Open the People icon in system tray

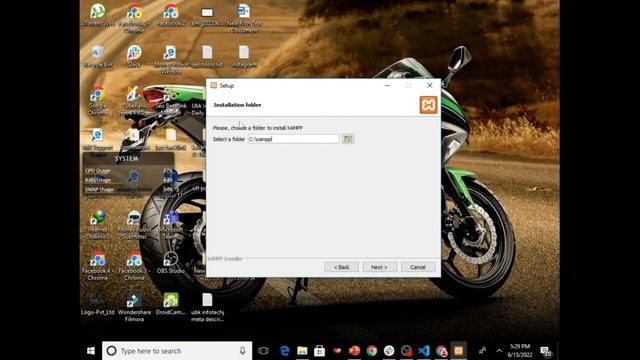tap(482, 351)
